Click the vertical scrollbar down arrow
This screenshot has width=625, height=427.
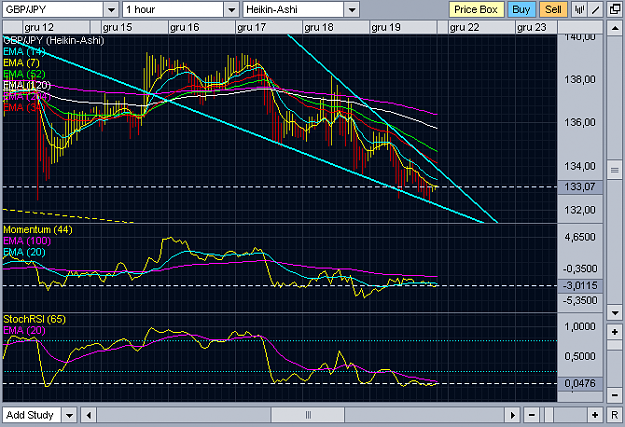(x=615, y=313)
